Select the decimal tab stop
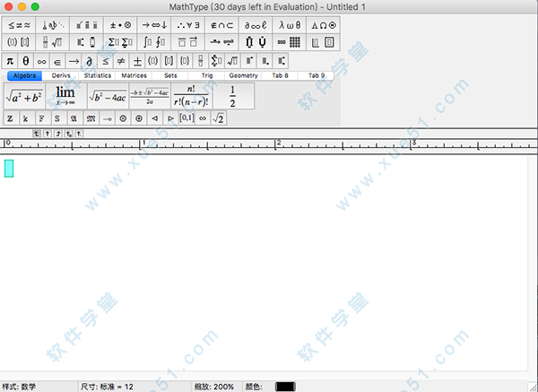The height and width of the screenshot is (392, 538). click(79, 134)
